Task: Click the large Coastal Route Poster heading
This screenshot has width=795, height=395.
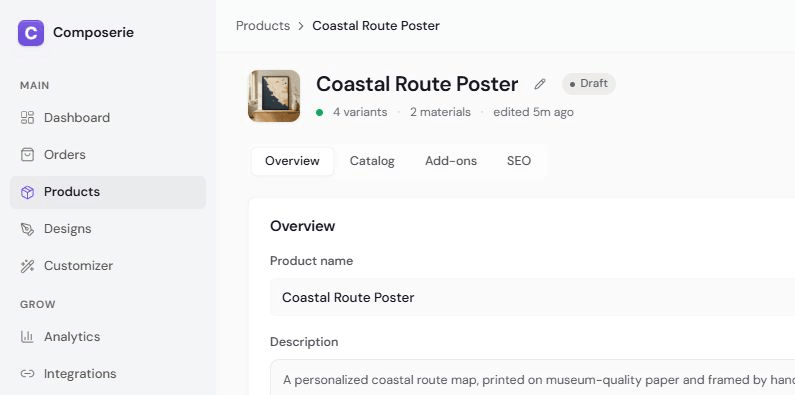Action: (x=417, y=84)
